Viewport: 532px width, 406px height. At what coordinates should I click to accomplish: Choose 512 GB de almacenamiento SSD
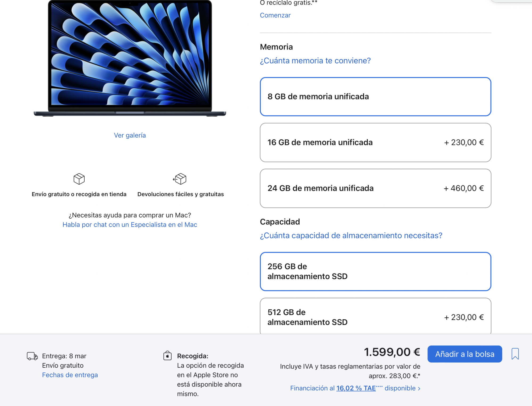click(375, 317)
